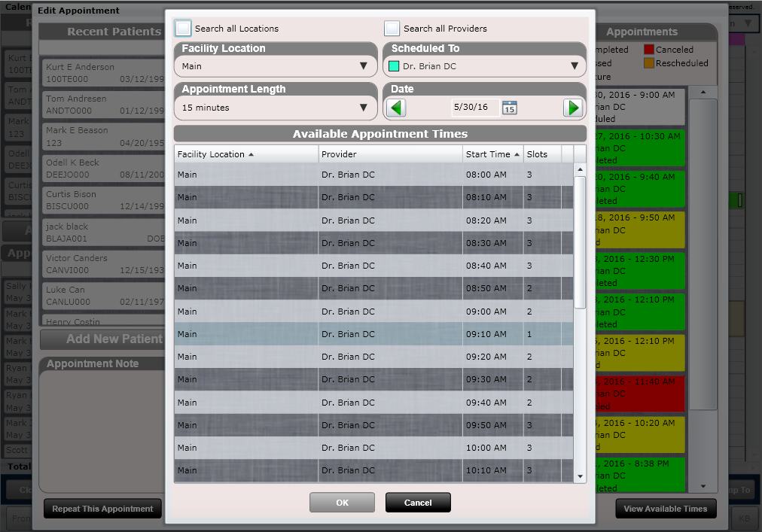The width and height of the screenshot is (762, 532).
Task: Open the on-screen keyboard with the KB button
Action: pyautogui.click(x=744, y=518)
